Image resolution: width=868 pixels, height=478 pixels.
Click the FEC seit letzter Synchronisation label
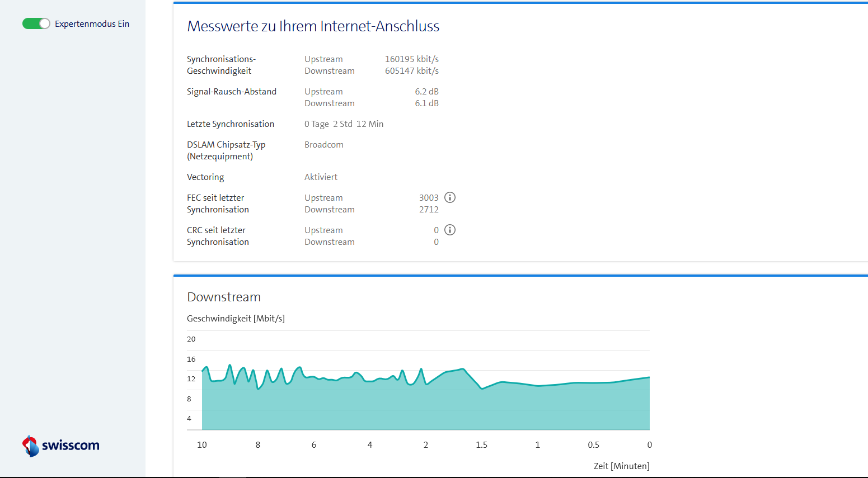tap(218, 203)
